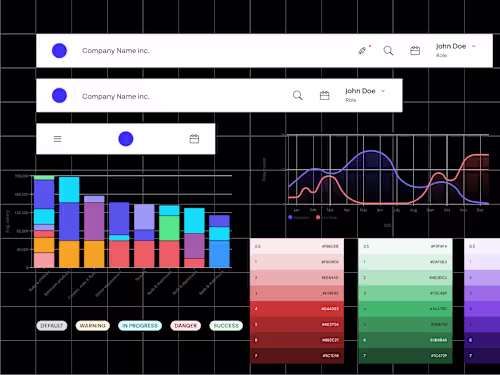Select the dark green swatch numbered 7
This screenshot has height=375, width=500.
tap(405, 356)
